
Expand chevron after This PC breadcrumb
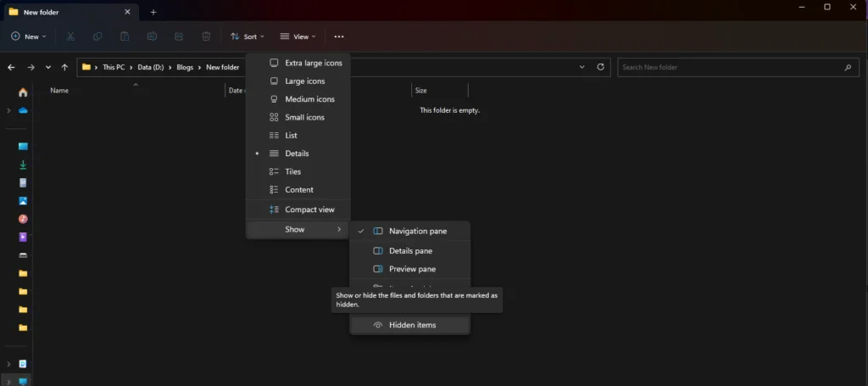[131, 68]
